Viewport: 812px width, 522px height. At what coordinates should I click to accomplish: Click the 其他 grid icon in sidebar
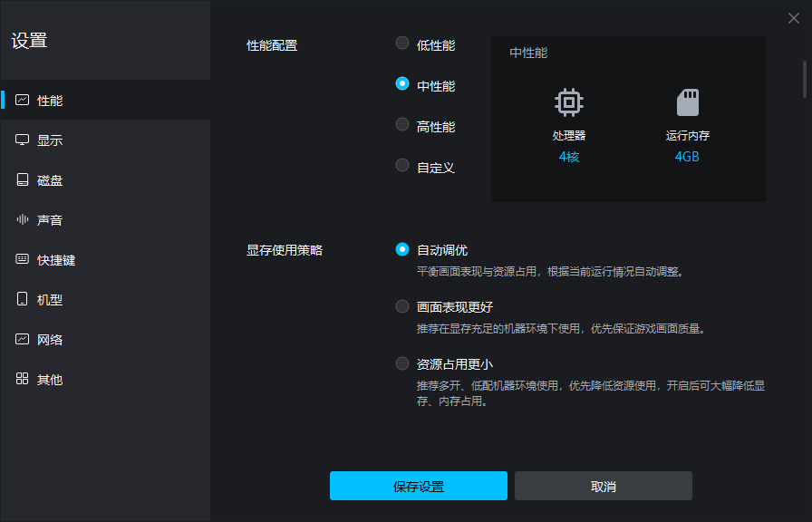coord(23,379)
